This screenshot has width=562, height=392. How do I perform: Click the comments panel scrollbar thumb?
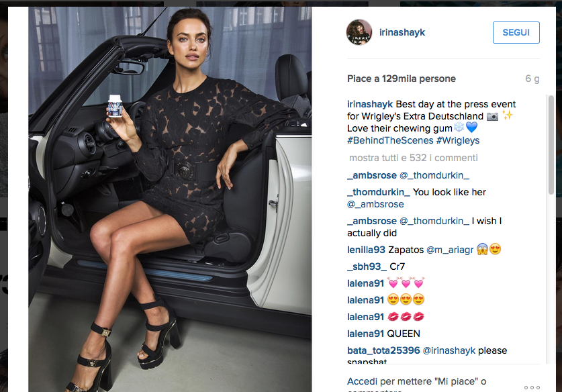click(551, 145)
